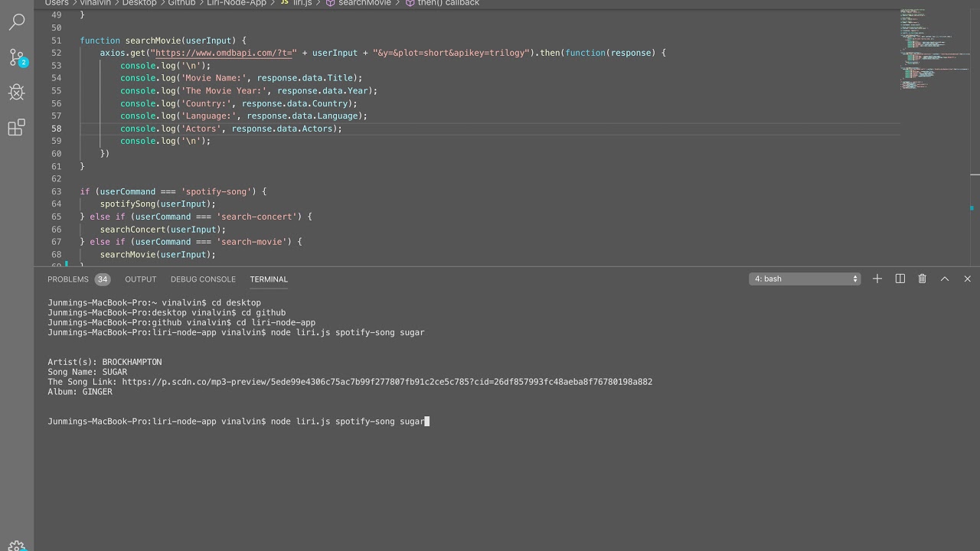Focus the terminal prompt at last command line

pos(238,422)
